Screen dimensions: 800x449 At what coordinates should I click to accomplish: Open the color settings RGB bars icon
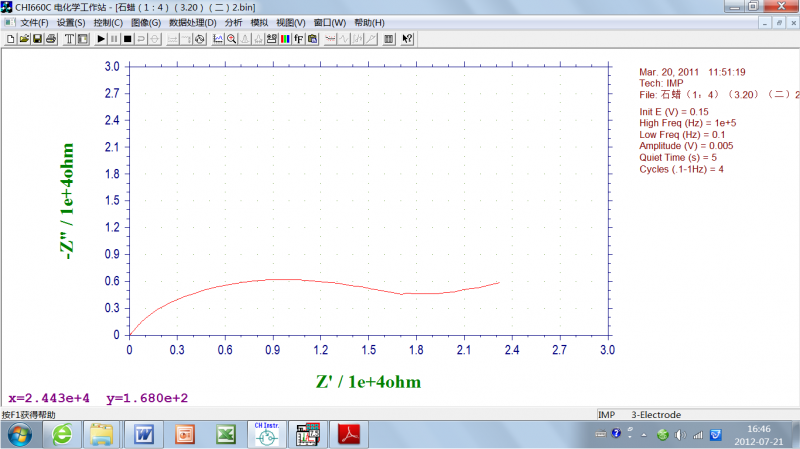click(x=285, y=39)
